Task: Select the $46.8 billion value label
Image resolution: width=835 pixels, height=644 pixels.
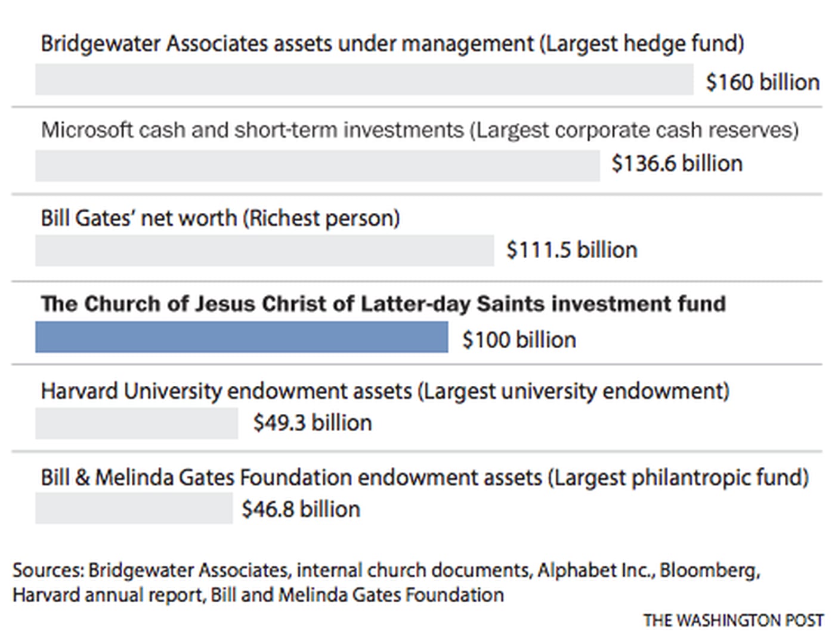Action: (x=301, y=509)
